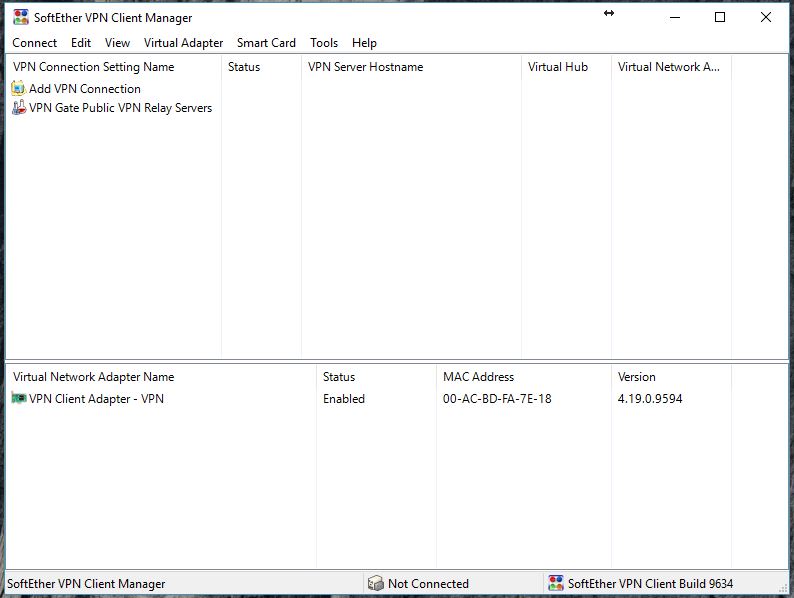
Task: Click MAC address 00-AC-BD-FA-7E-18
Action: pos(497,399)
